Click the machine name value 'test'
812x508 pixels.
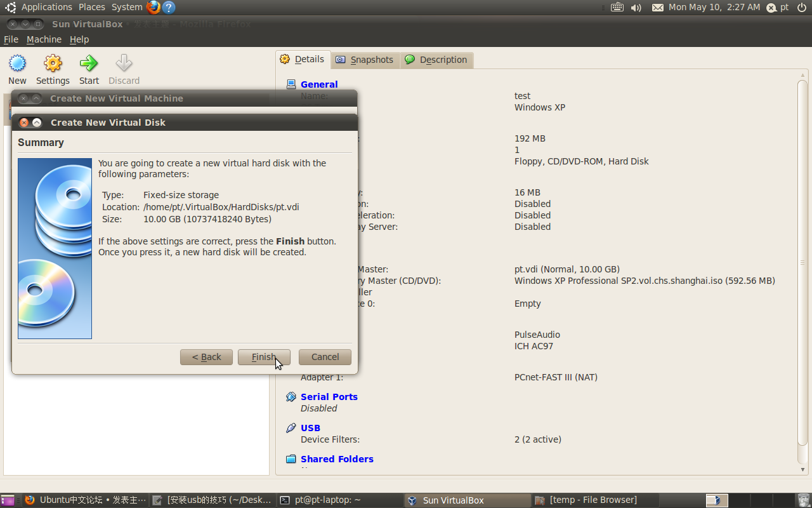point(522,96)
